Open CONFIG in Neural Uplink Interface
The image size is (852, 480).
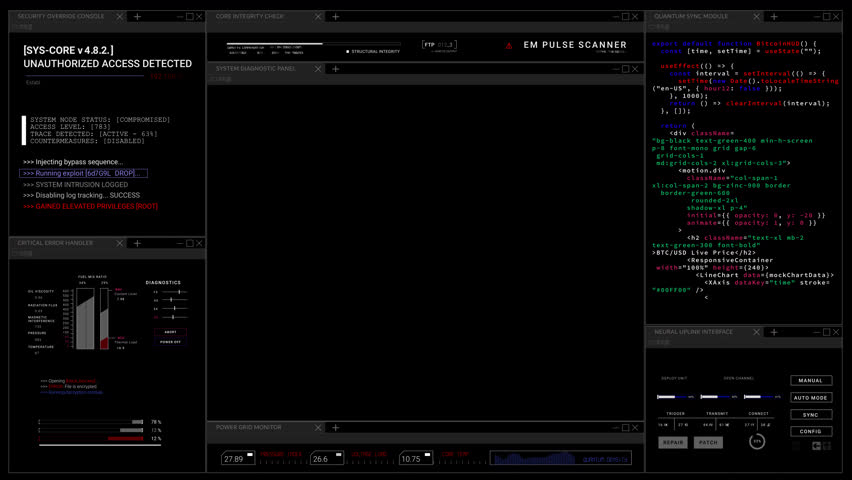click(811, 432)
